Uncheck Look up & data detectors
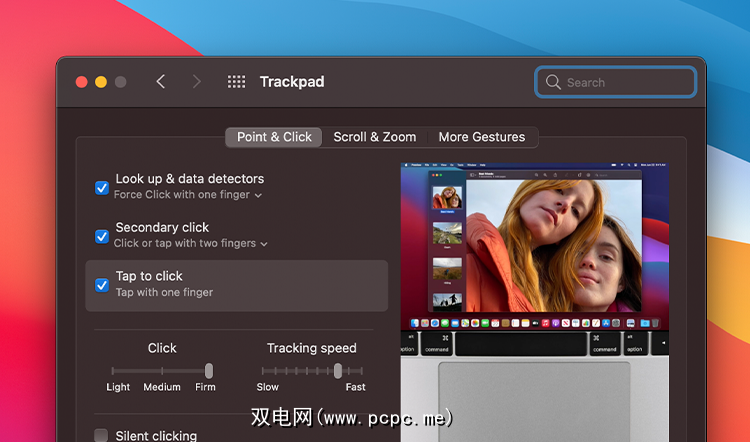The width and height of the screenshot is (750, 442). tap(102, 188)
